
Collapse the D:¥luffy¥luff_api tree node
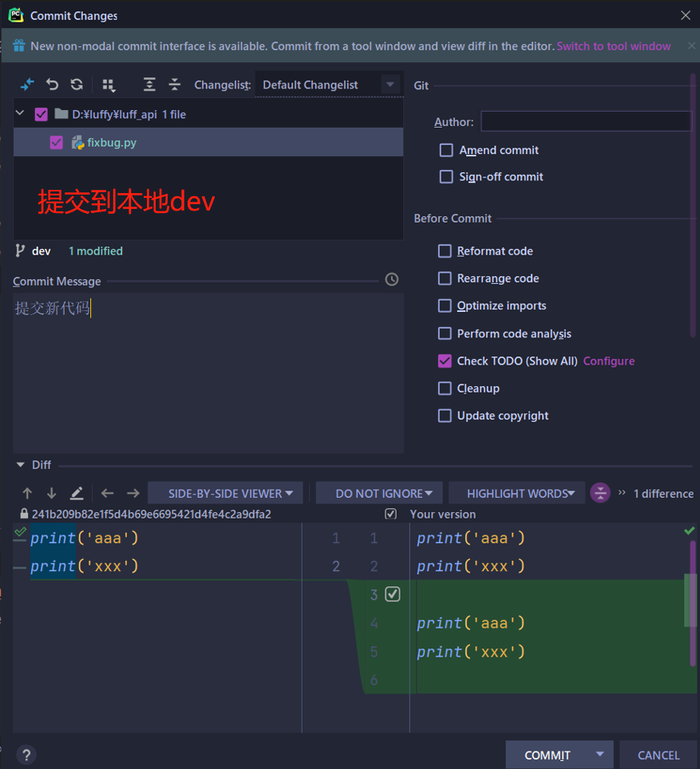coord(20,113)
